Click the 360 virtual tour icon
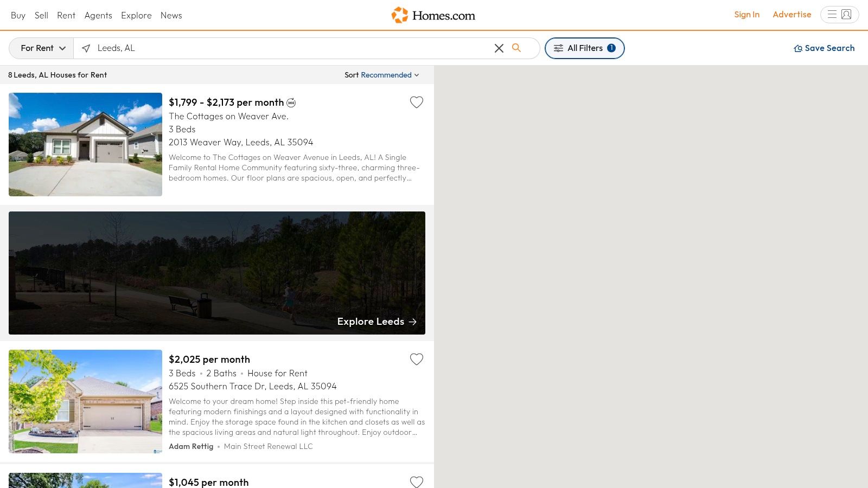 [x=291, y=102]
